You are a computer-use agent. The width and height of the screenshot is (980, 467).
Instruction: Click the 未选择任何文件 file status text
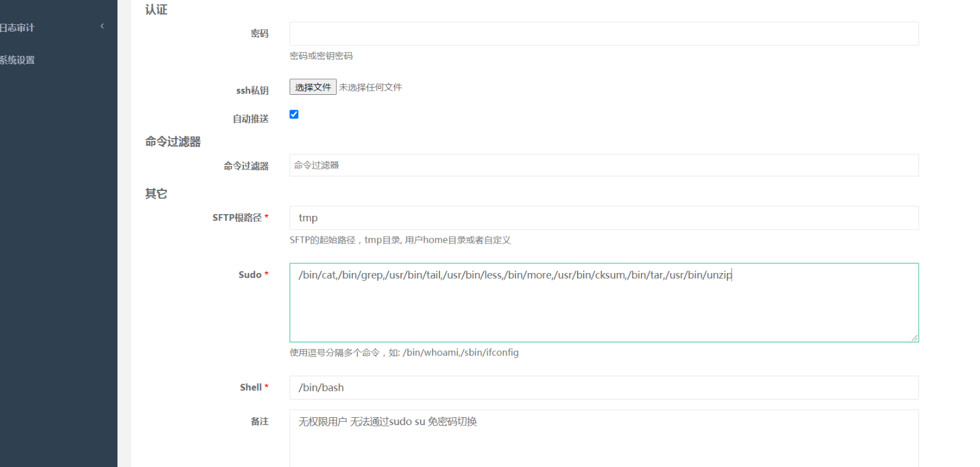point(370,88)
